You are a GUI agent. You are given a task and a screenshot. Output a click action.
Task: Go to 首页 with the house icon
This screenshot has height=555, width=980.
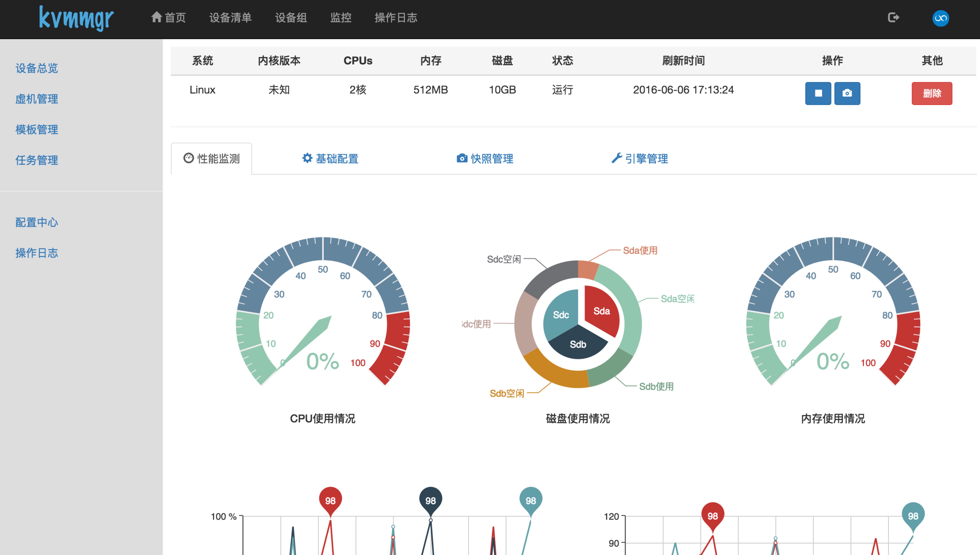168,17
